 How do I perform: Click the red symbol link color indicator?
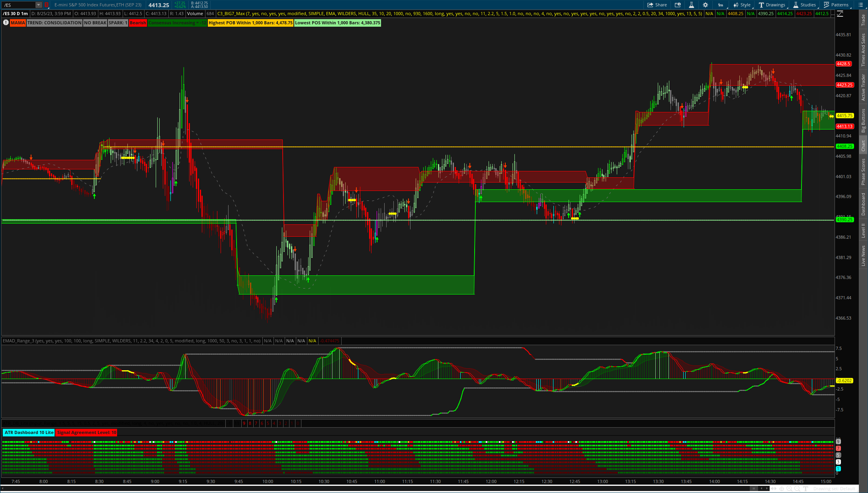[46, 5]
